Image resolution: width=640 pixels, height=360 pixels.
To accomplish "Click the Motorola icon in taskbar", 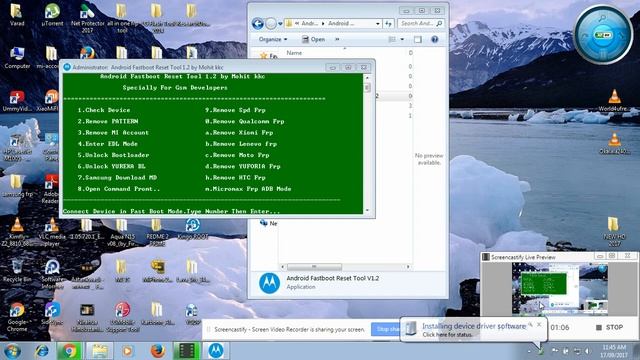I will point(216,351).
